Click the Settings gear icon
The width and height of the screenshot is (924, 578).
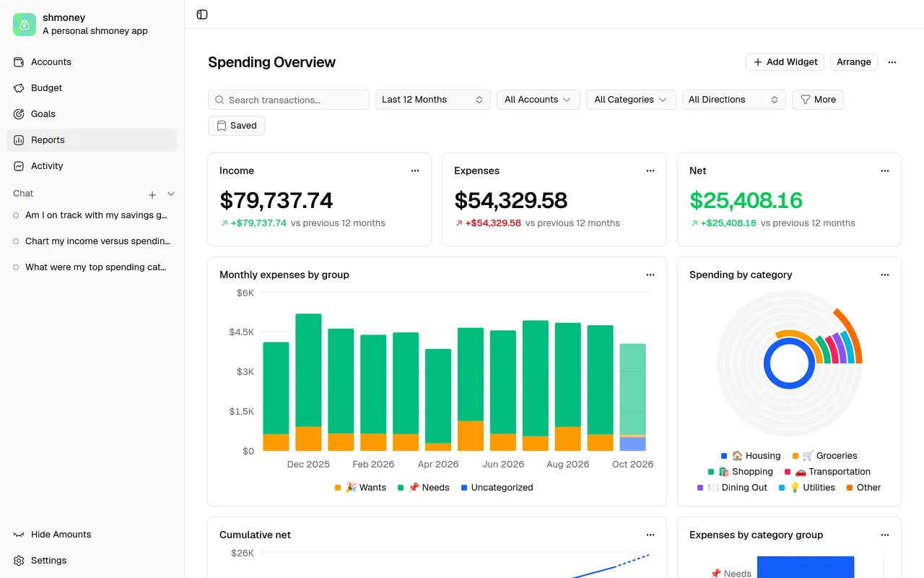pos(19,561)
